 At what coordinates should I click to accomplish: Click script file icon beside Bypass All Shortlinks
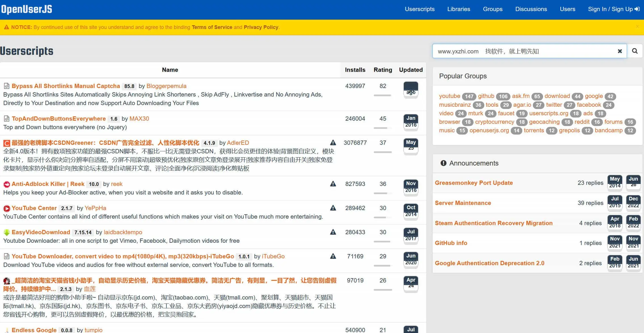pyautogui.click(x=7, y=86)
